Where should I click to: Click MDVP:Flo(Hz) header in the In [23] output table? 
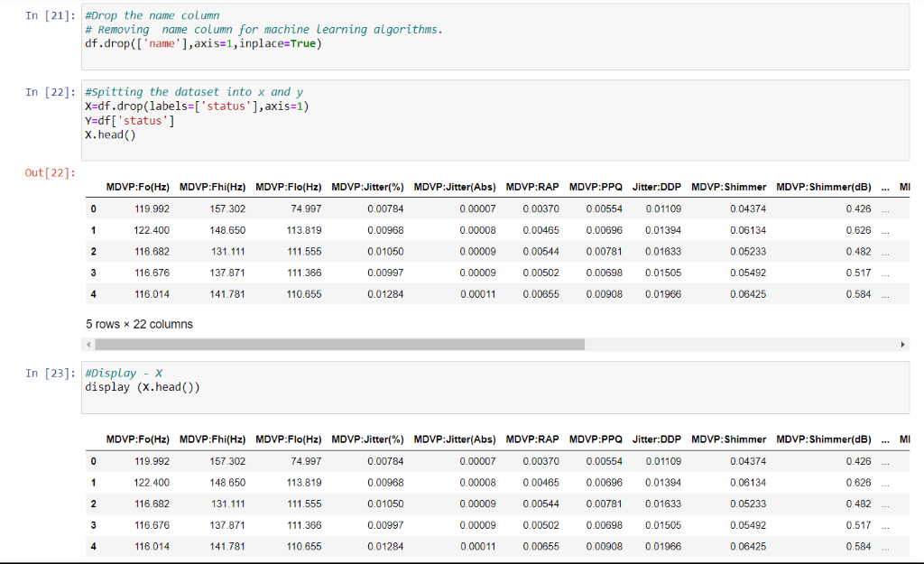click(x=288, y=439)
